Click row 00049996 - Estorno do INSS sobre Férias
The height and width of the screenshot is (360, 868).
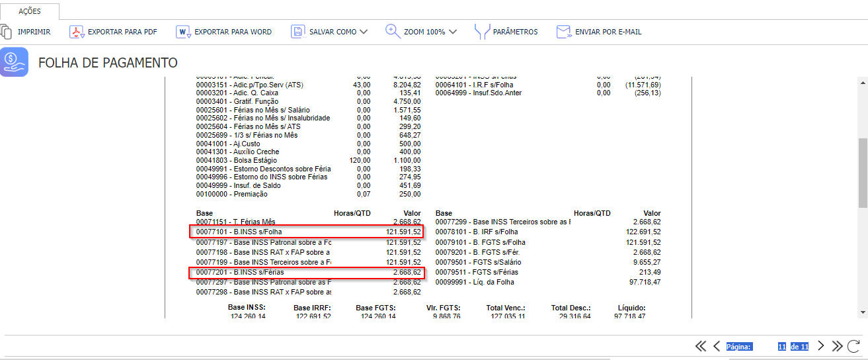click(x=308, y=177)
